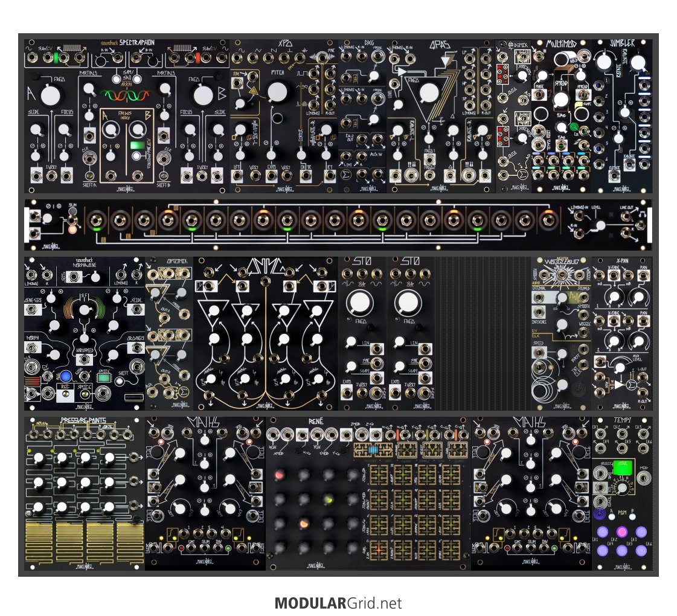This screenshot has height=616, width=677.
Task: Select the QPAS filter module
Action: [441, 116]
